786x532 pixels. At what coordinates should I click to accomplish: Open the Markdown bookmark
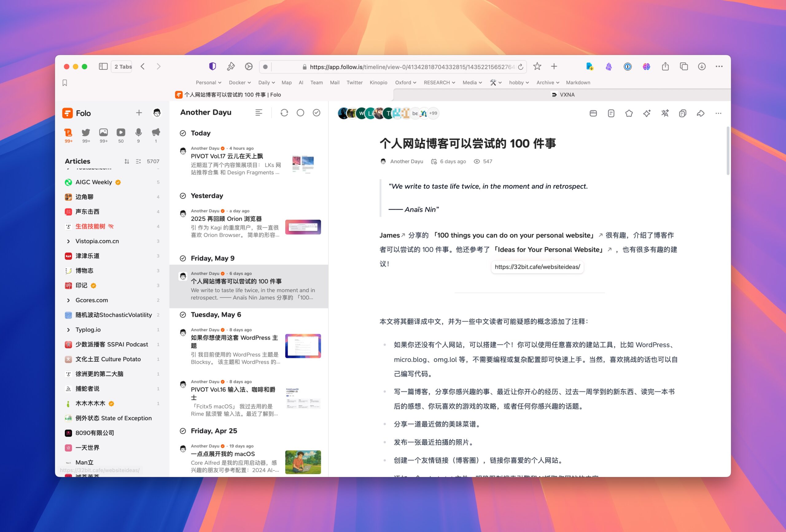(x=578, y=83)
